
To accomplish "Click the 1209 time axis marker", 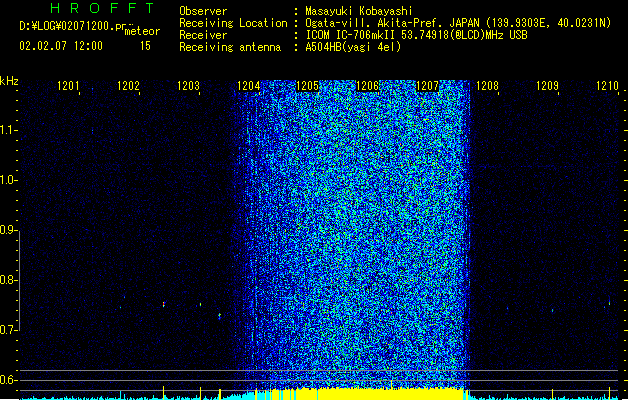I will tap(547, 86).
